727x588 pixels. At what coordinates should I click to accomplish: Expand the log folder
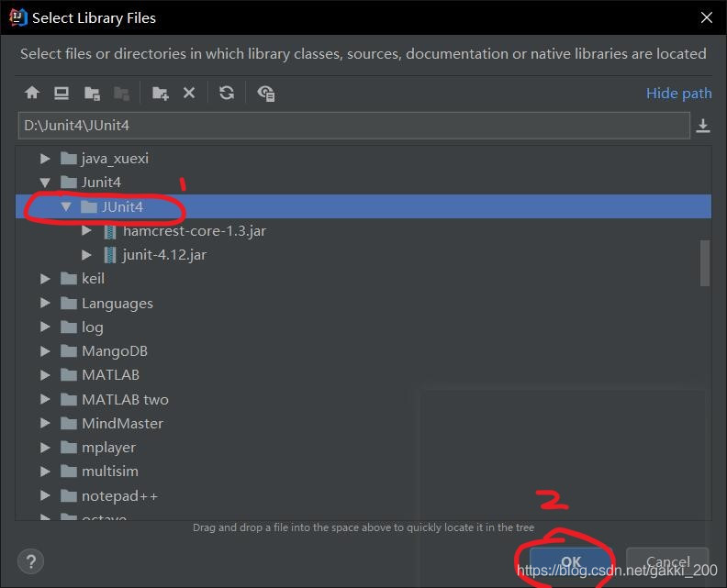(x=45, y=327)
